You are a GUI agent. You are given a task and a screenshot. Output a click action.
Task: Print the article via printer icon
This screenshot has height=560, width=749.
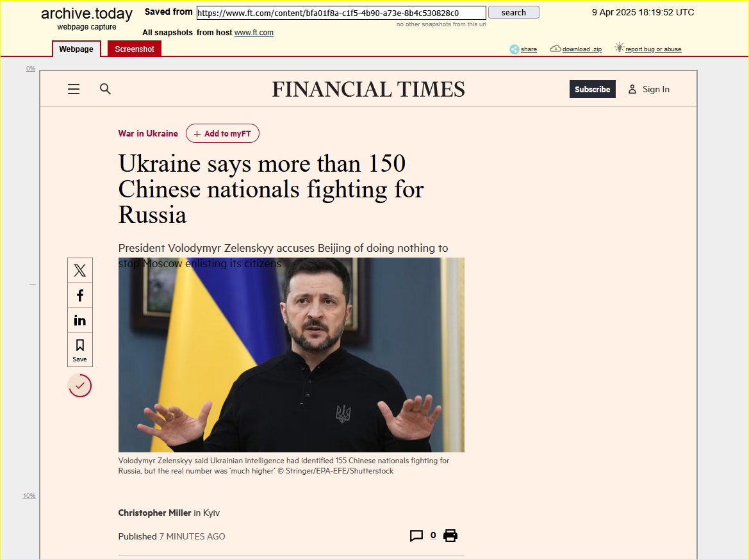click(x=450, y=536)
